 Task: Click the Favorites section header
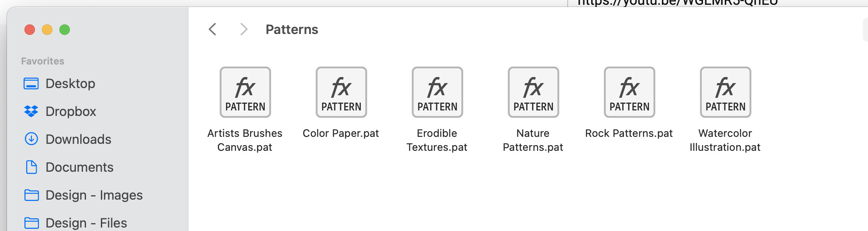tap(43, 61)
